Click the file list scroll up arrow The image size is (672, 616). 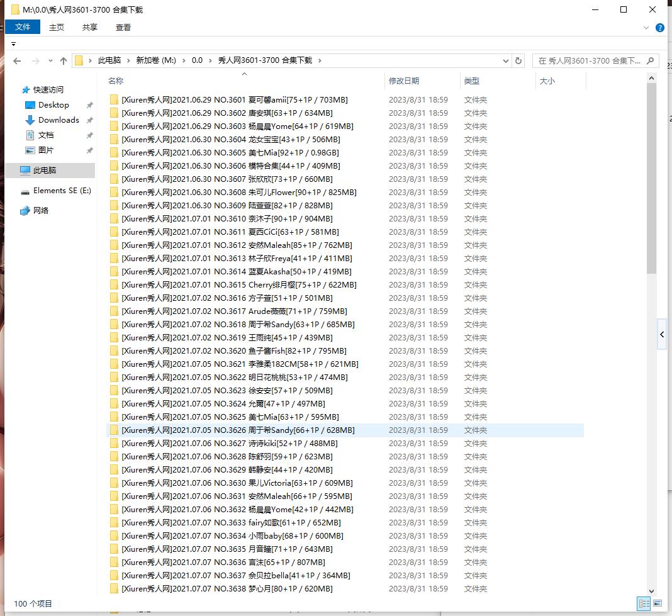click(651, 78)
